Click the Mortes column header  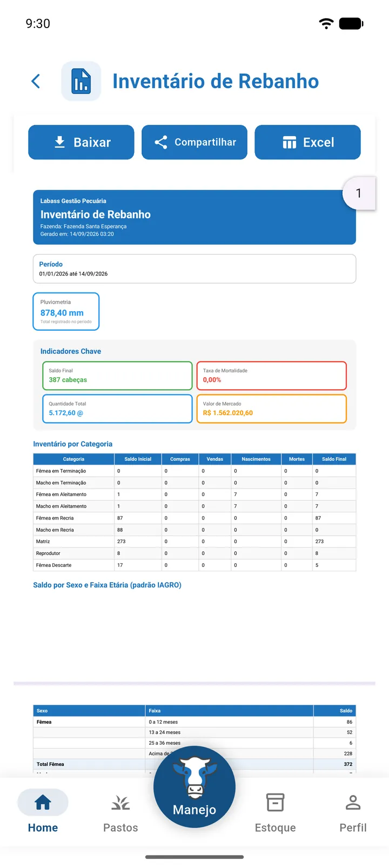pos(297,459)
